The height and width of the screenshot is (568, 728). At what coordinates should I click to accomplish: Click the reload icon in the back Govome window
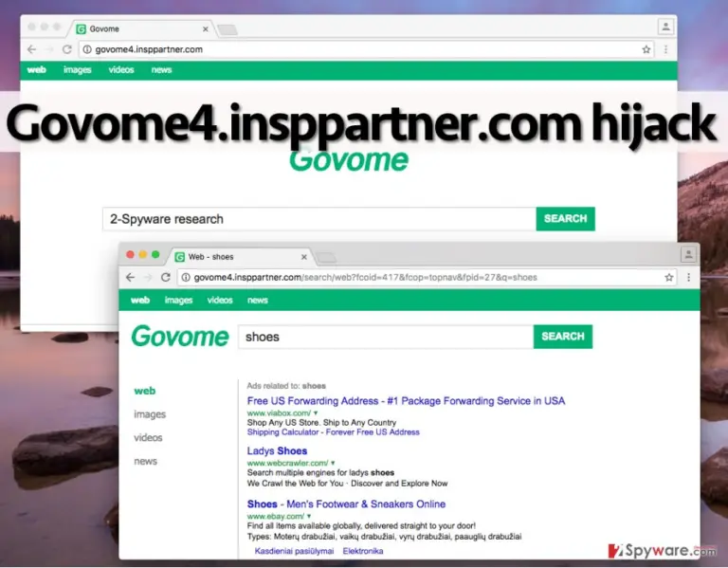[x=67, y=49]
